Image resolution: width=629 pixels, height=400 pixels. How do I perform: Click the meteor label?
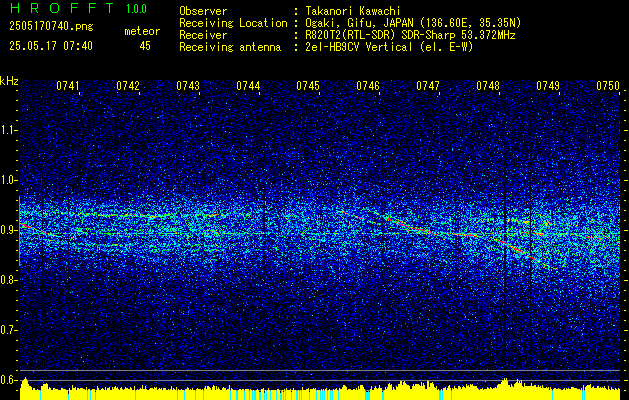(x=142, y=31)
